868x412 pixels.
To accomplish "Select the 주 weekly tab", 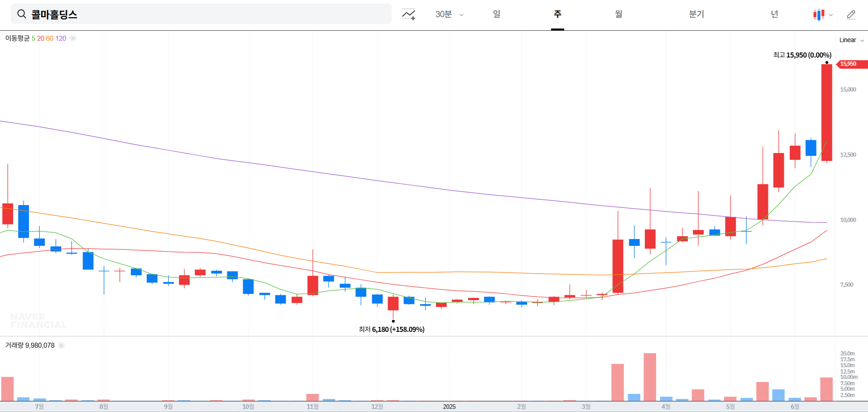I will (x=557, y=14).
